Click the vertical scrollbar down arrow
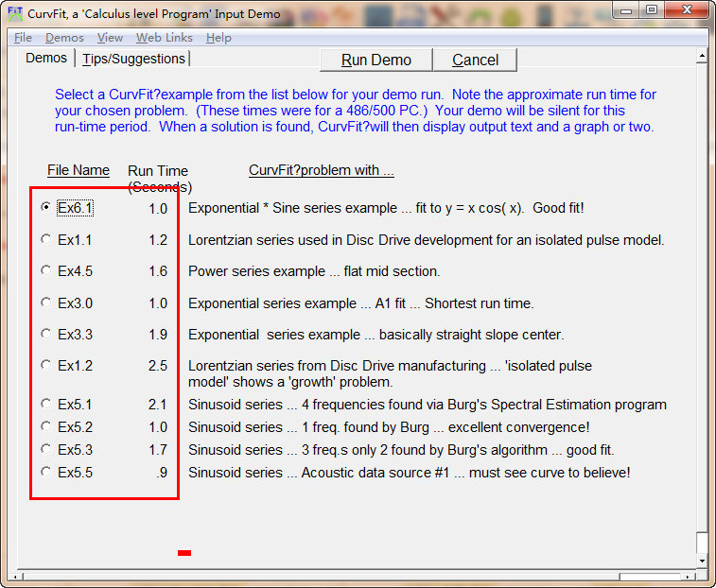The image size is (716, 588). (702, 561)
